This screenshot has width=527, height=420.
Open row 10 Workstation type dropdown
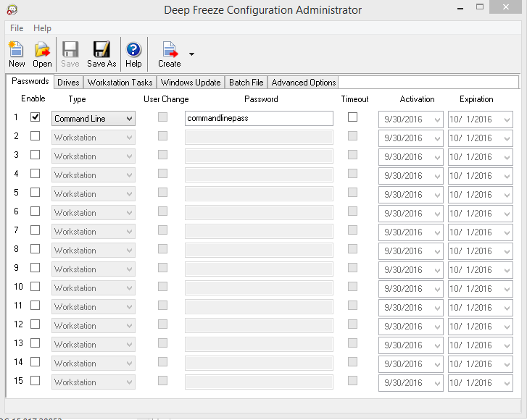(94, 287)
